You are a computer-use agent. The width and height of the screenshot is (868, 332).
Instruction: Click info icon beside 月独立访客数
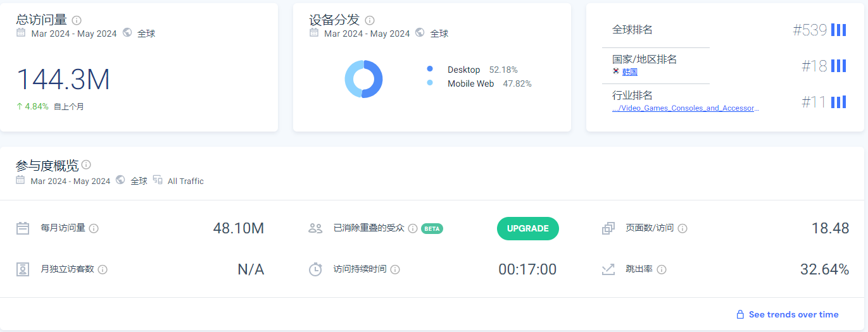point(103,269)
